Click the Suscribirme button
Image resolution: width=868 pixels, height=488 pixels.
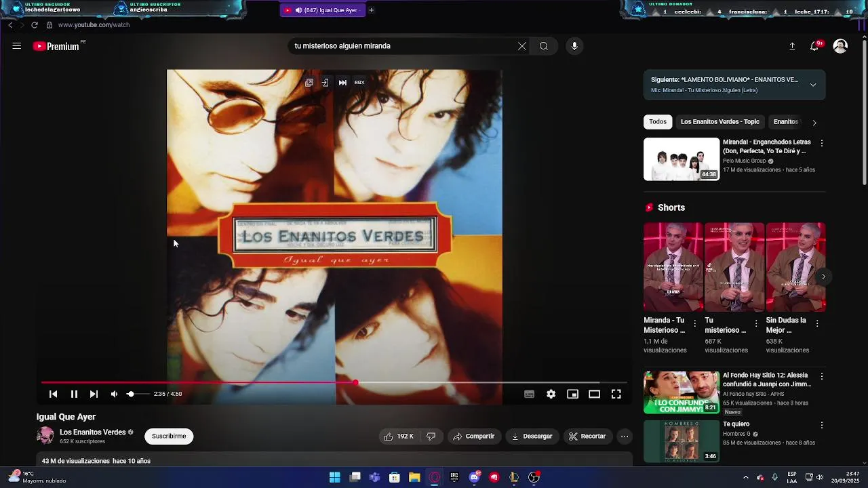point(169,436)
